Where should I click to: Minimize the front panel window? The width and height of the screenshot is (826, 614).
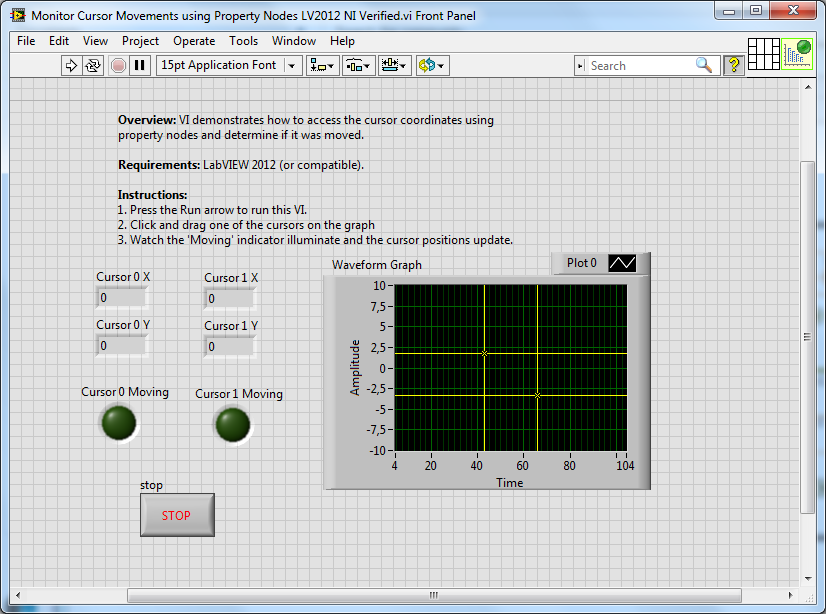[x=729, y=11]
